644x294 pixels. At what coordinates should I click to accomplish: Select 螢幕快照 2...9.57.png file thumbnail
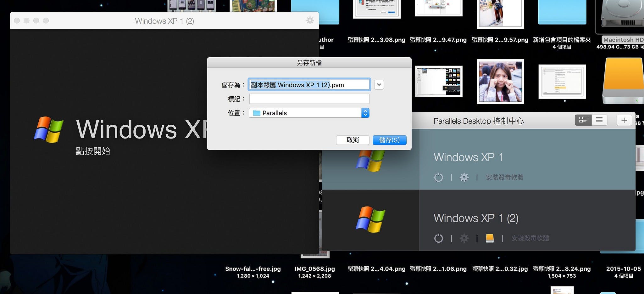(500, 14)
